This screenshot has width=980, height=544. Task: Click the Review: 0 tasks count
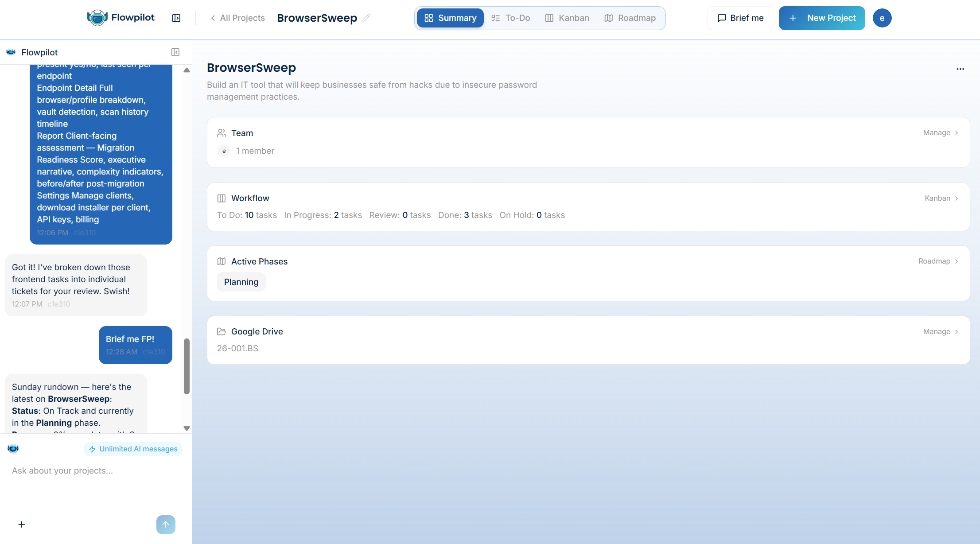tap(400, 215)
